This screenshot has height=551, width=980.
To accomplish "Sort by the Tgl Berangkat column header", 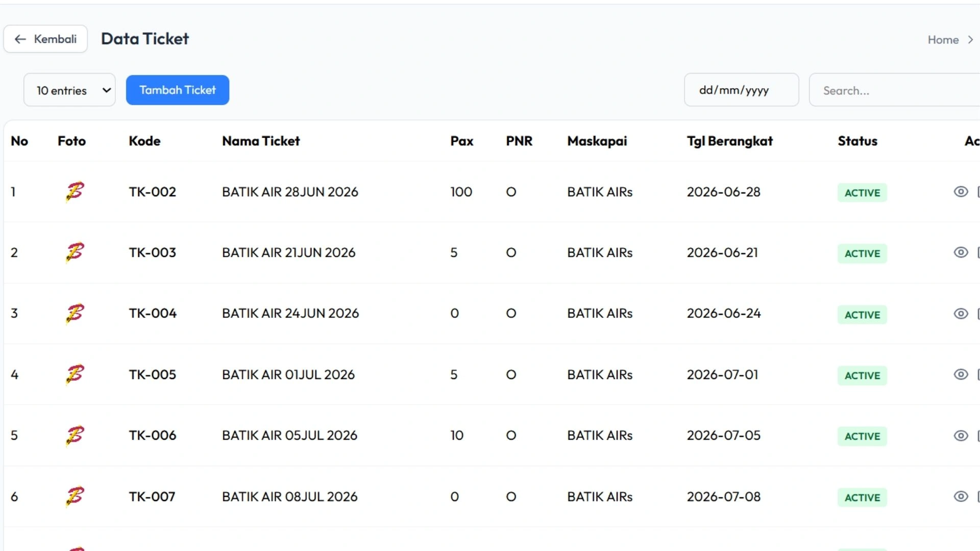I will (729, 141).
